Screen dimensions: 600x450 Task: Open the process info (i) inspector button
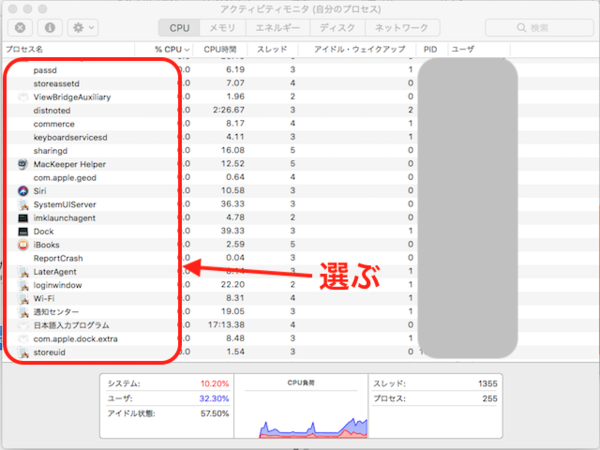[50, 28]
